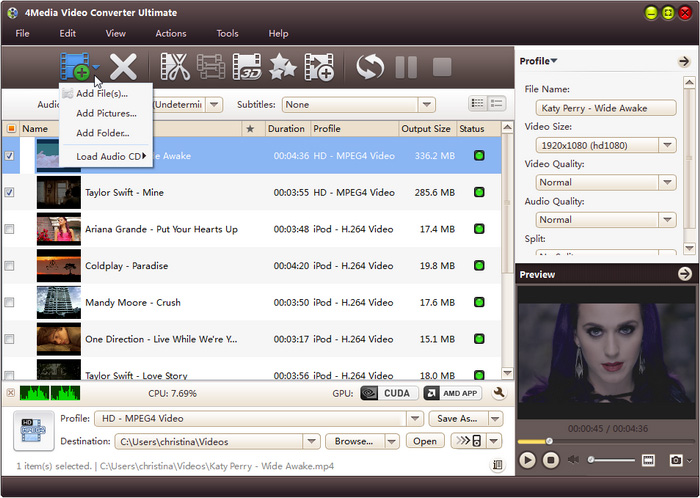Image resolution: width=700 pixels, height=498 pixels.
Task: Open the Clip tool with scissors icon
Action: [x=175, y=67]
